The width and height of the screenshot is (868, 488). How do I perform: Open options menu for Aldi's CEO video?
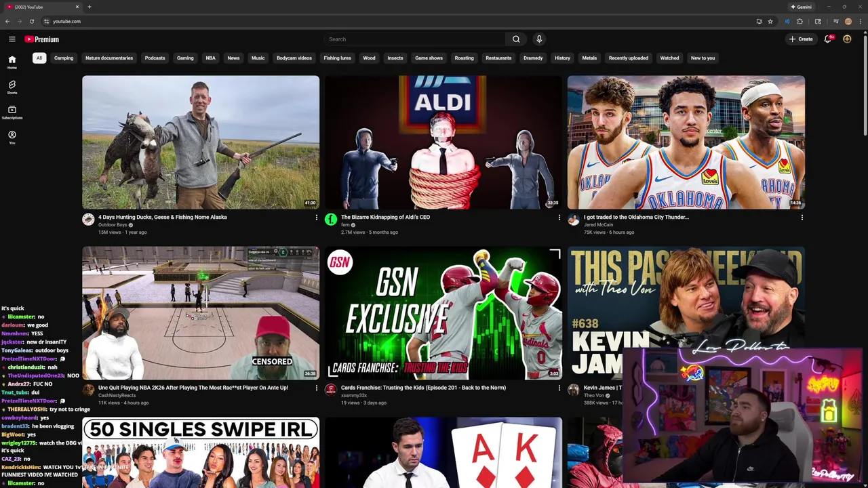559,218
